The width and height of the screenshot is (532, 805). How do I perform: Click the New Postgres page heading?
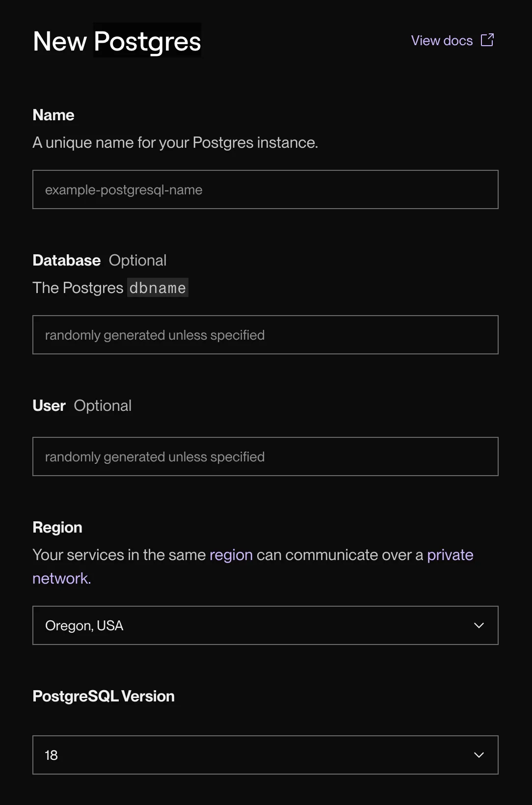coord(117,41)
